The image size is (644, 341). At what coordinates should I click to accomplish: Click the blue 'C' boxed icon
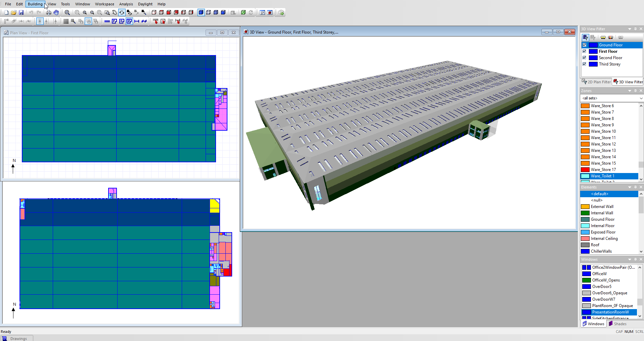[x=122, y=21]
